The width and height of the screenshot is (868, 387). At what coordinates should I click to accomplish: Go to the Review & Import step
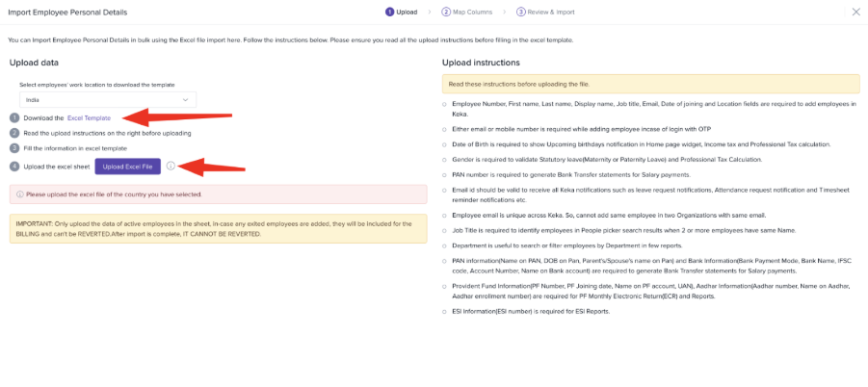pos(551,13)
